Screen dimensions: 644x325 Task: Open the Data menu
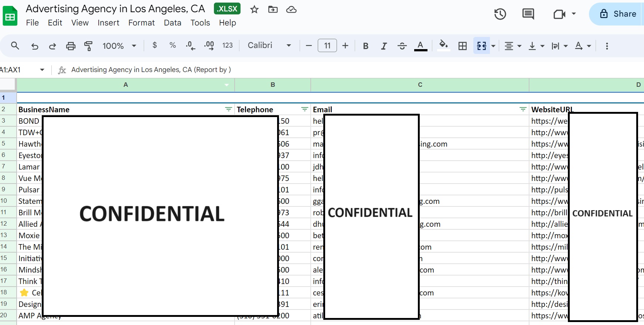[x=173, y=23]
